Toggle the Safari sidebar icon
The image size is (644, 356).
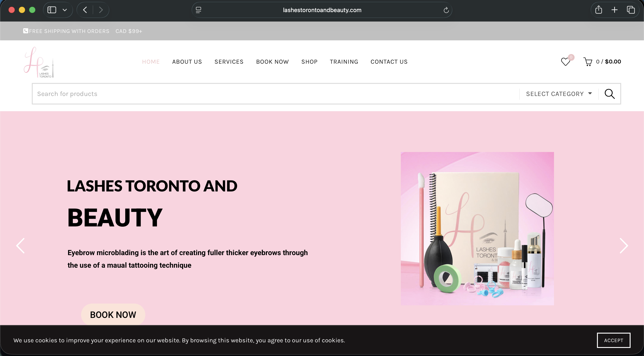click(x=52, y=10)
